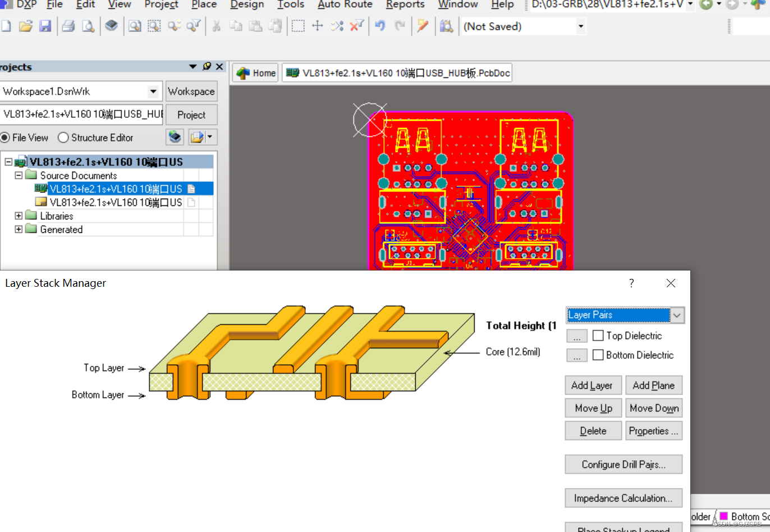Viewport: 770px width, 532px height.
Task: Enable the Top Dielectric checkbox
Action: [598, 336]
